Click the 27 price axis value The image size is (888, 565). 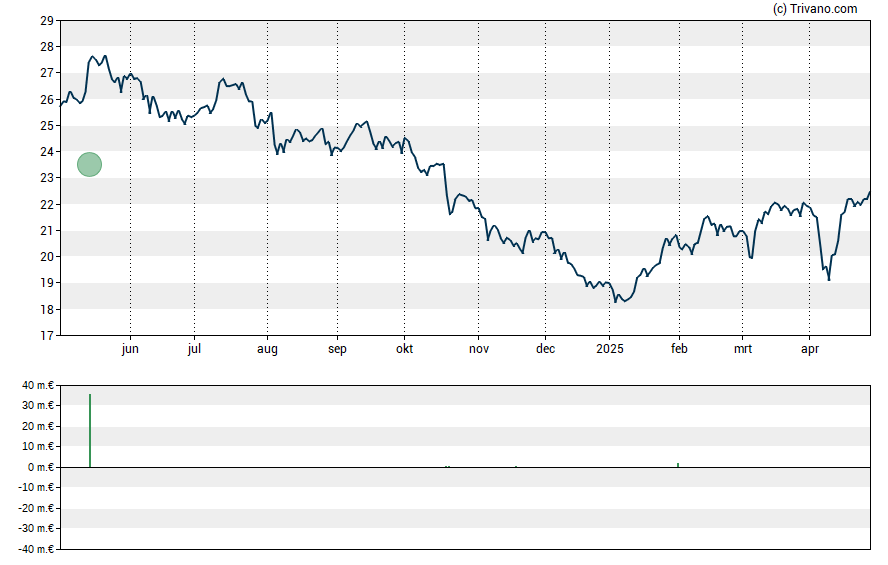point(47,73)
